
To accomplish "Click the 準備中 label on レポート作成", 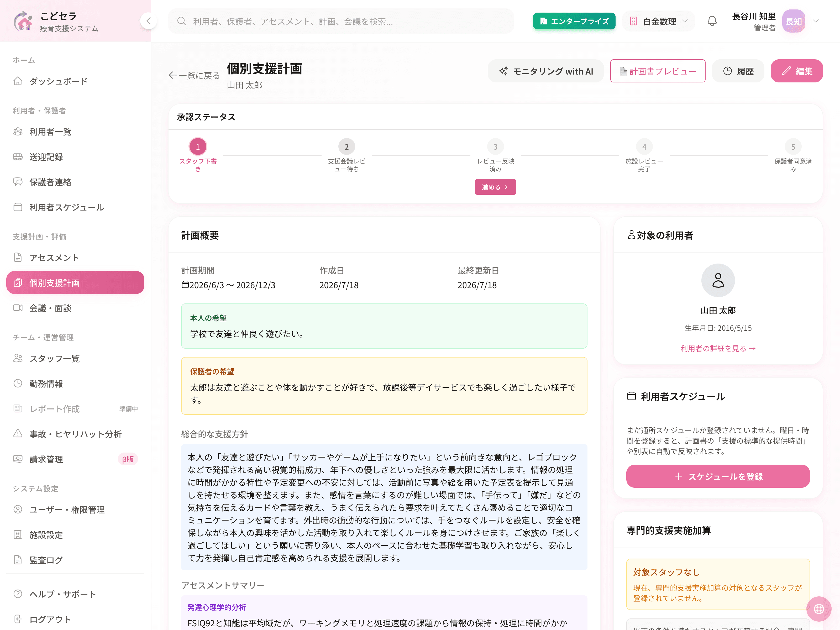I will (x=128, y=409).
